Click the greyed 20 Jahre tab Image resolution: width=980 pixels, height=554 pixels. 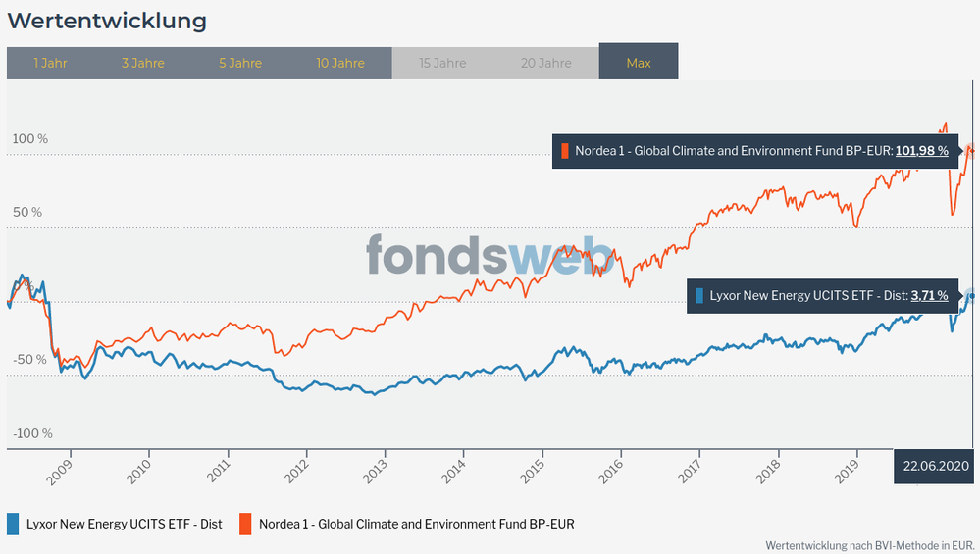coord(546,63)
